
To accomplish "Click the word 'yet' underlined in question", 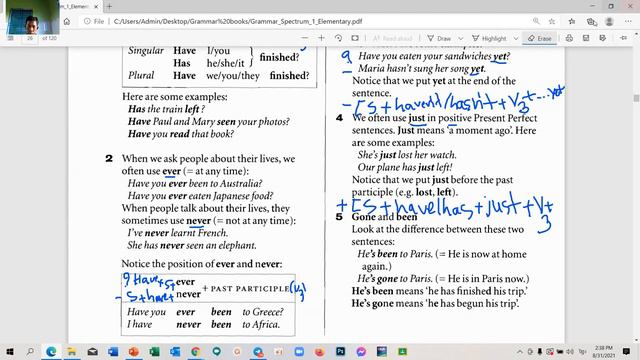I will [x=499, y=56].
